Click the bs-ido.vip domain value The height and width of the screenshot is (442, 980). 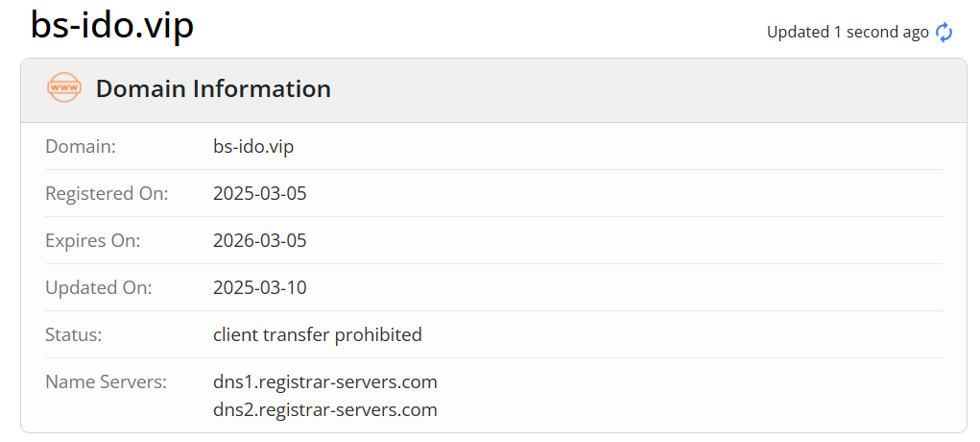pos(253,147)
